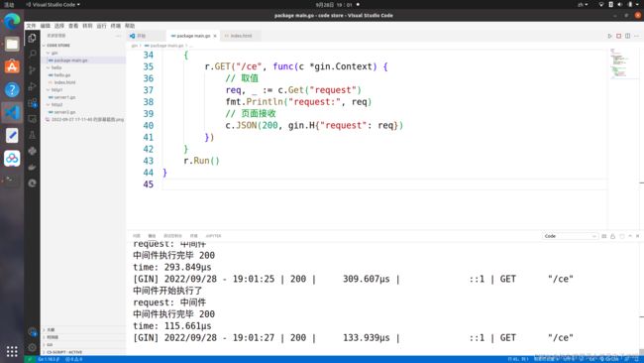This screenshot has height=363, width=644.
Task: Click the Go version status bar item
Action: pyautogui.click(x=49, y=359)
